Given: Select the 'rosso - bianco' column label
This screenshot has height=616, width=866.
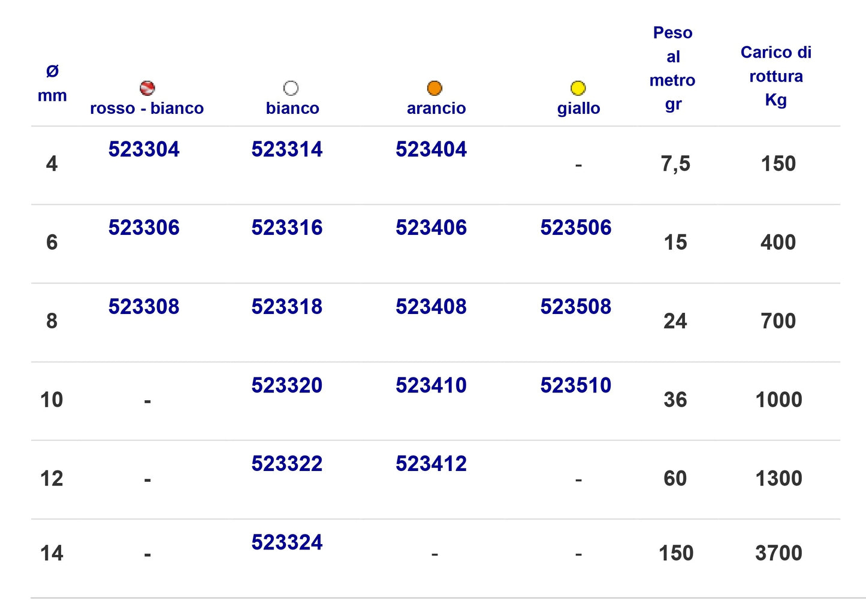Looking at the screenshot, I should 147,108.
